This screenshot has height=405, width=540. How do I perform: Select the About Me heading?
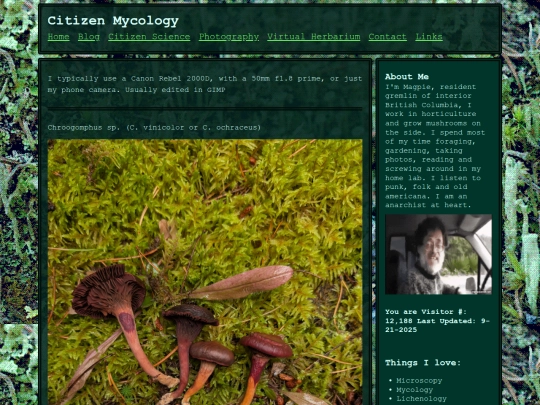[x=407, y=76]
